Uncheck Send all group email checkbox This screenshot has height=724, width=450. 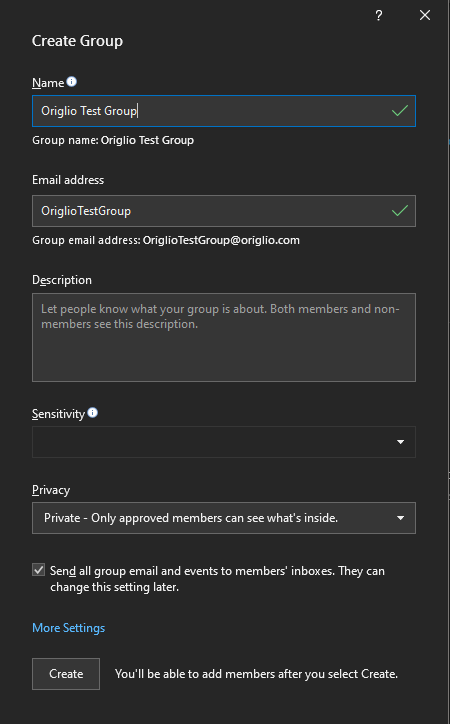[39, 570]
